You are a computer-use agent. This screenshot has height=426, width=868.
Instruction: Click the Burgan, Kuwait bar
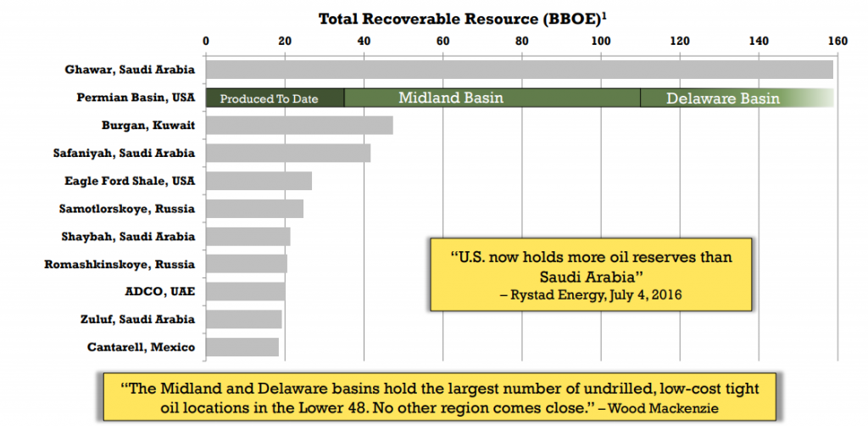299,126
